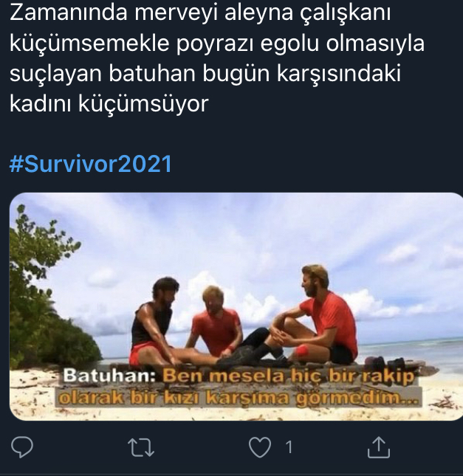Click the sea horizon in the photo
463x476 pixels.
click(410, 342)
